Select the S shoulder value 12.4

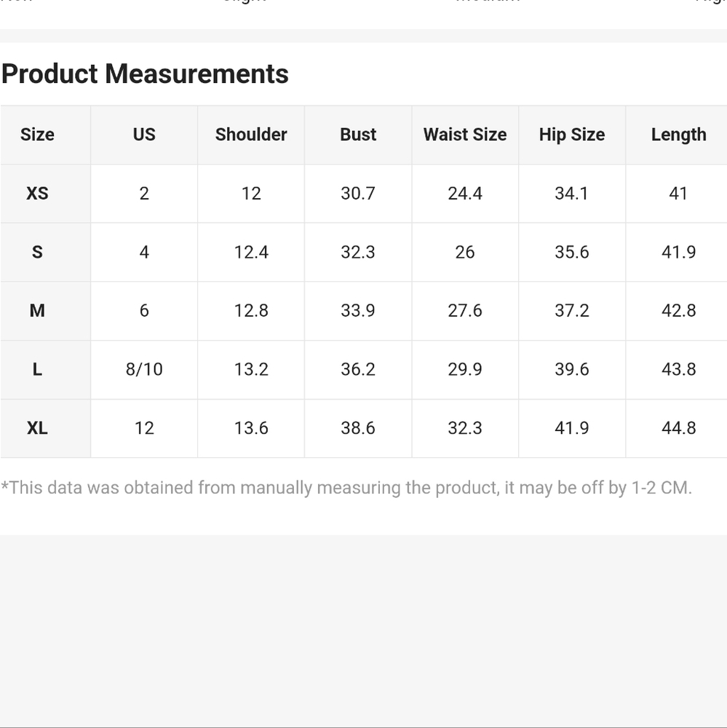(x=251, y=252)
